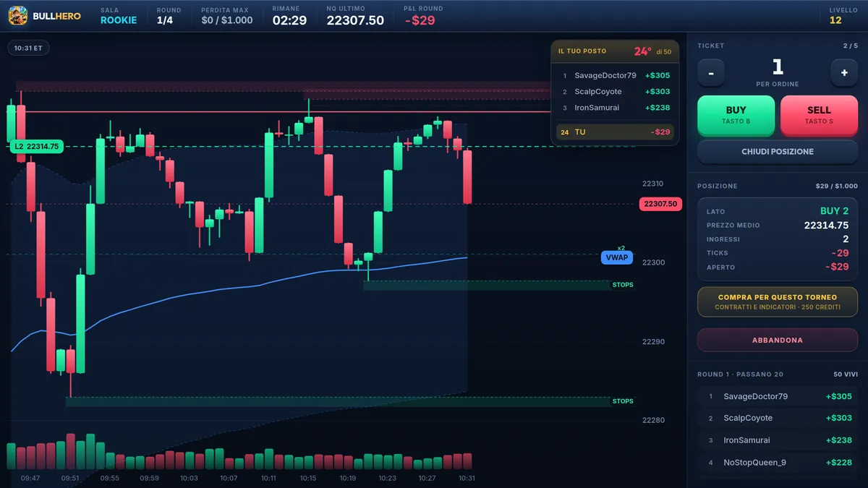Click COMPRA PER QUESTO TORNEO button
The width and height of the screenshot is (868, 488).
tap(778, 301)
